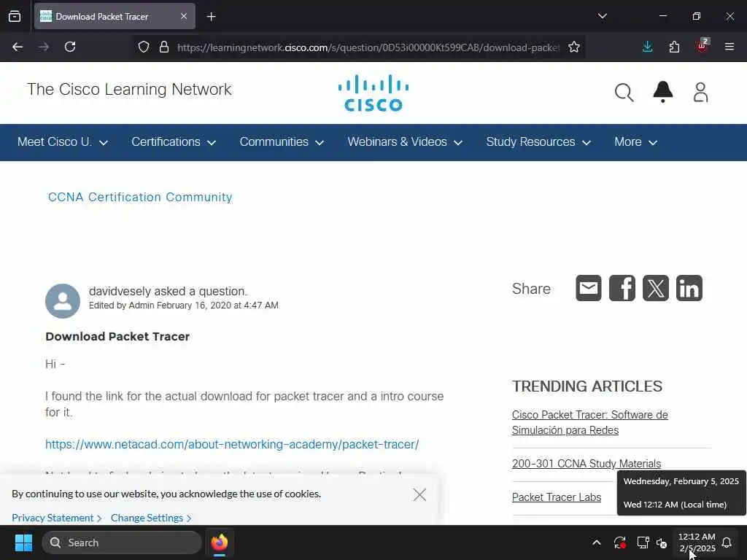Image resolution: width=747 pixels, height=560 pixels.
Task: Click davidvesely's avatar icon
Action: [x=63, y=301]
